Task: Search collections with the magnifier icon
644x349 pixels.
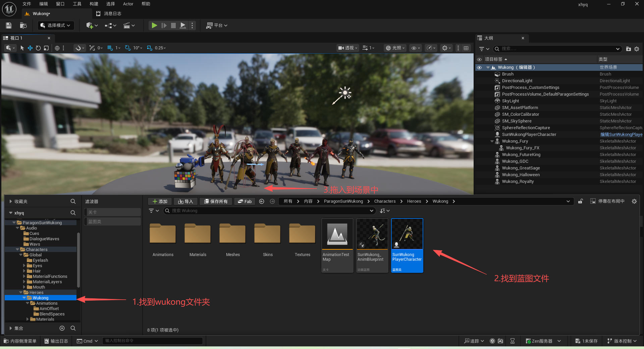Action: pos(73,328)
